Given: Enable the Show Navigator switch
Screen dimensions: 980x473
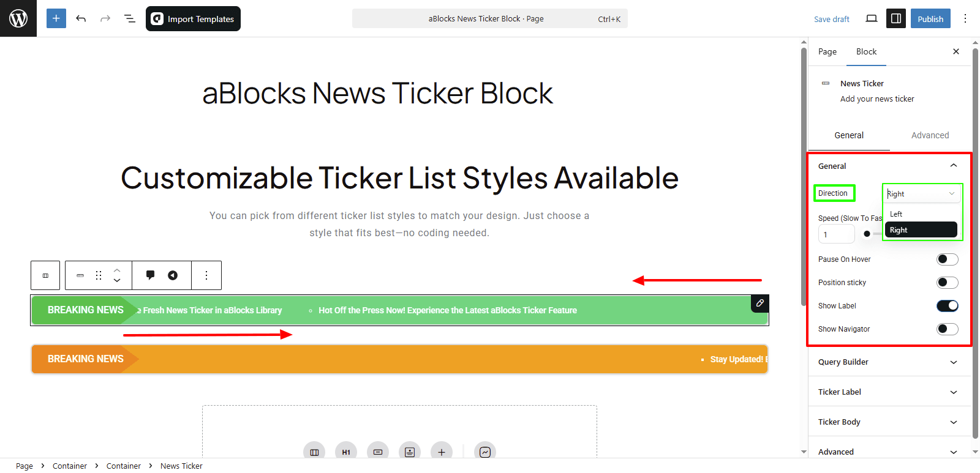Looking at the screenshot, I should point(948,329).
